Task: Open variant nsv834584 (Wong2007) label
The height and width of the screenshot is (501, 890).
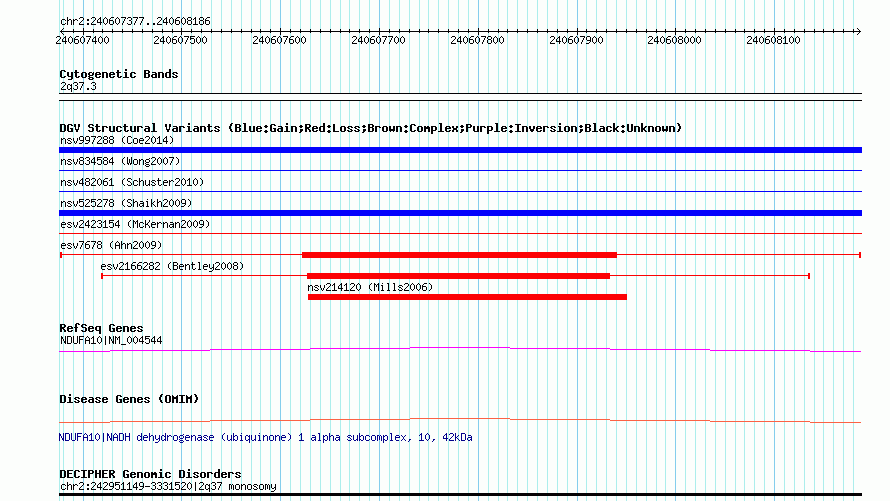Action: (x=120, y=161)
